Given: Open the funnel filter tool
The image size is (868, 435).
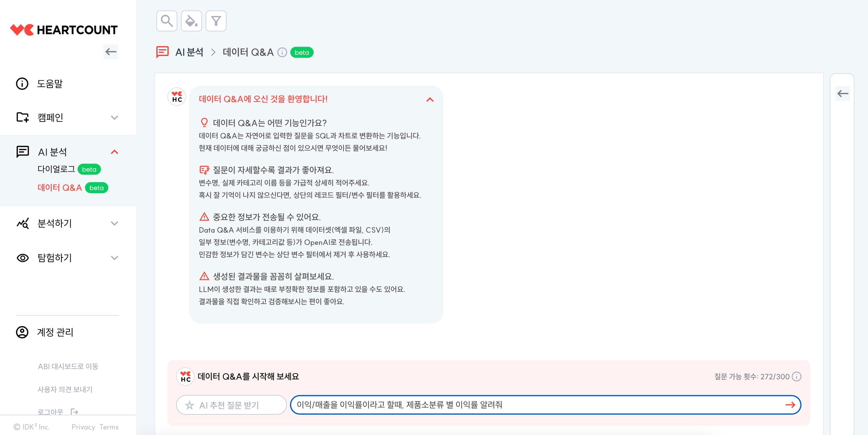Looking at the screenshot, I should coord(216,21).
